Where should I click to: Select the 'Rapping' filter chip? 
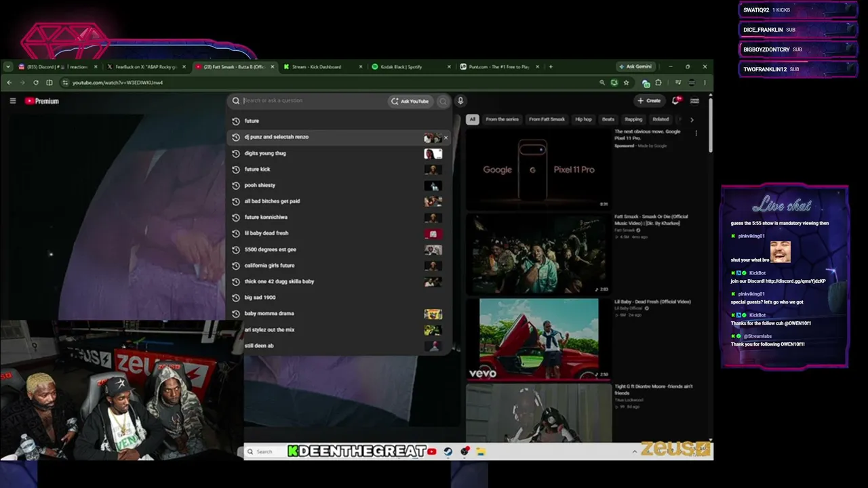point(633,119)
